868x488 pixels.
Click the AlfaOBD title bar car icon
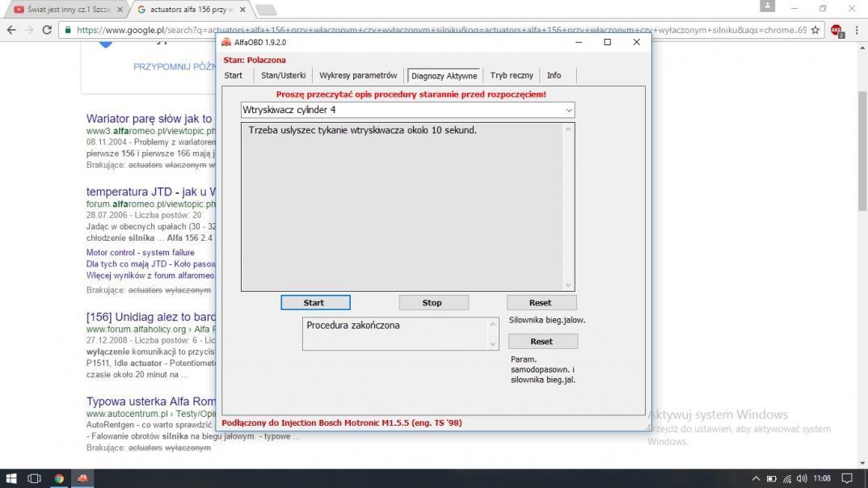(225, 42)
